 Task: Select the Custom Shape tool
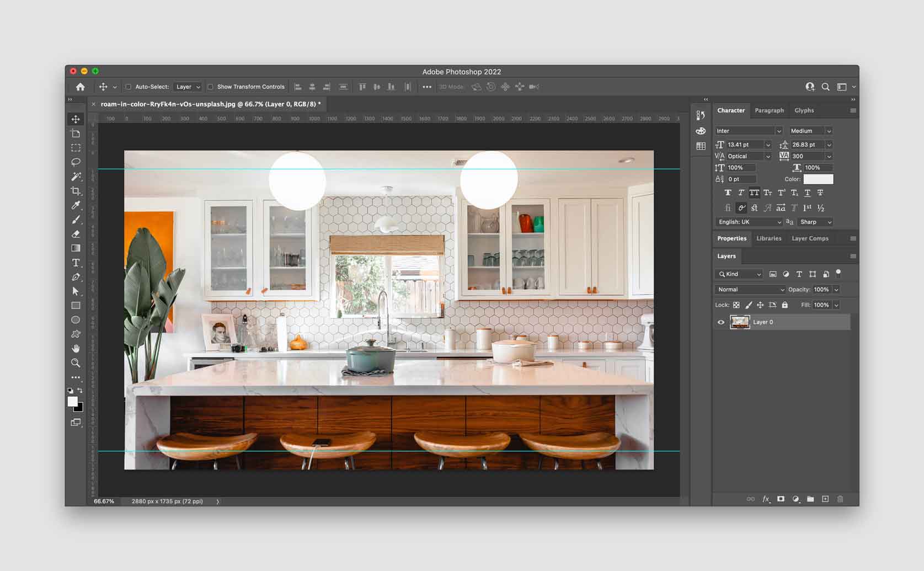[x=76, y=334]
